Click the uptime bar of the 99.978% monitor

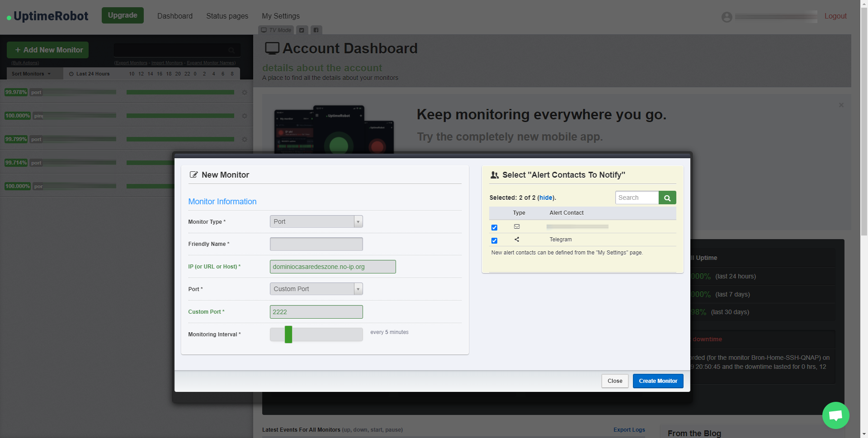coord(180,92)
